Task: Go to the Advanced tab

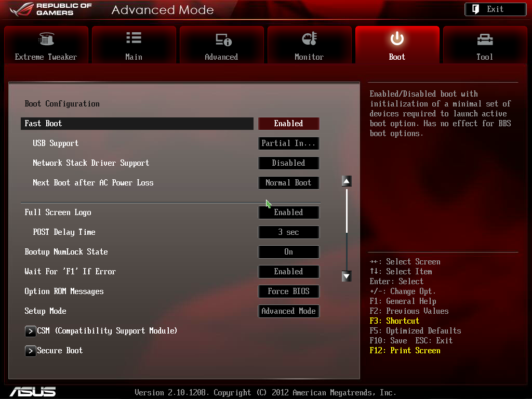Action: click(221, 45)
